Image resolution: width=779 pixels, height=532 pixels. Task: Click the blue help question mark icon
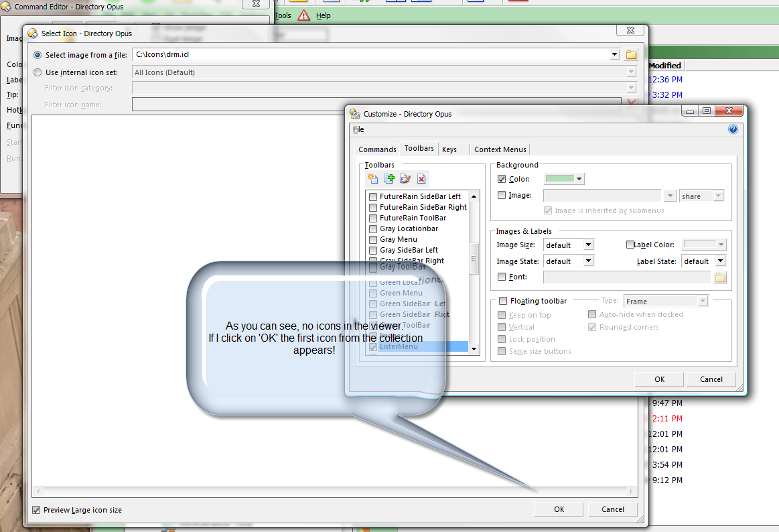(733, 129)
